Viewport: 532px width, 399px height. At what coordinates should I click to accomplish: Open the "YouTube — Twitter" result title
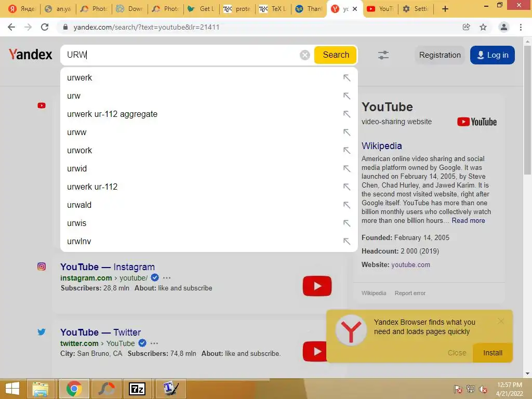[x=100, y=332]
